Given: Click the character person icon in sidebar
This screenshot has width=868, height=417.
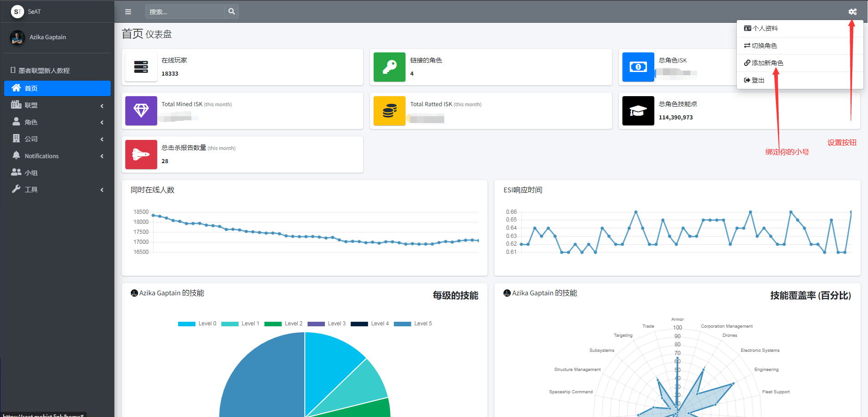Looking at the screenshot, I should pos(16,122).
